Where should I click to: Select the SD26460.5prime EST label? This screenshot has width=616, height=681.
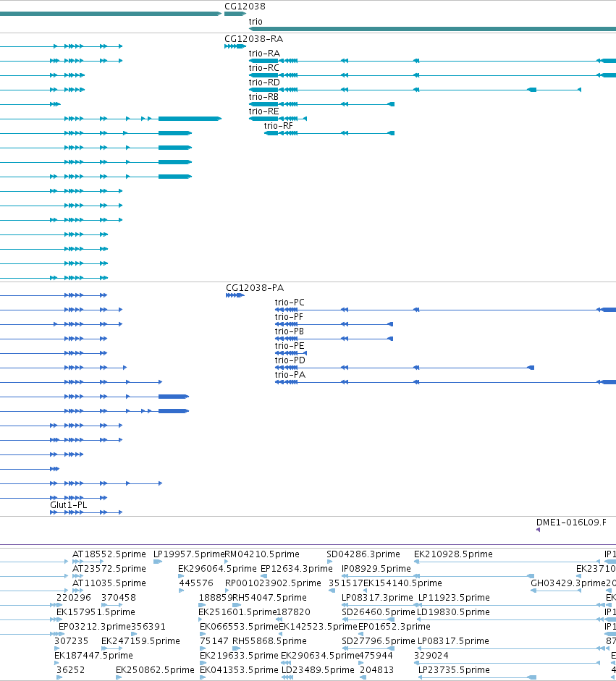click(379, 612)
